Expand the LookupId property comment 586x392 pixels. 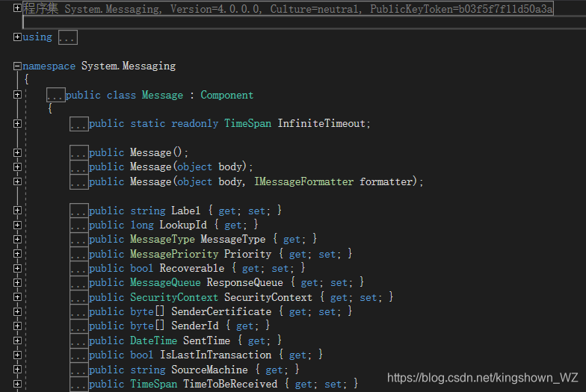click(17, 225)
